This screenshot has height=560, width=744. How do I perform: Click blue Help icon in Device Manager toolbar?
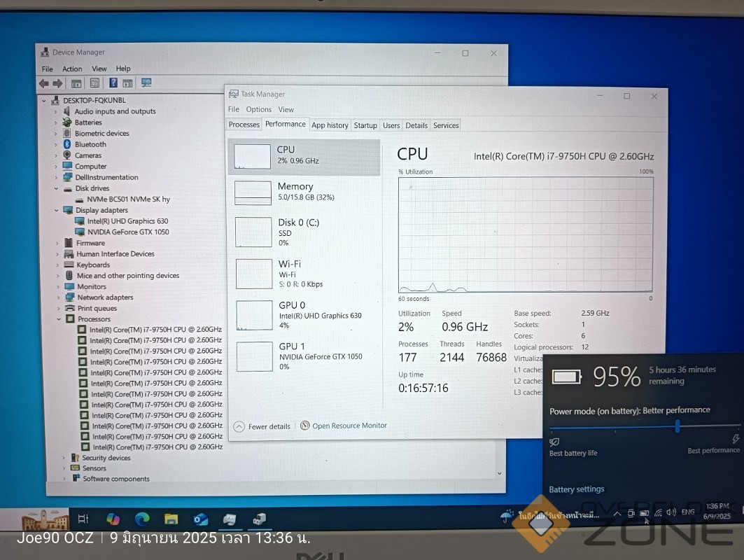(x=113, y=83)
